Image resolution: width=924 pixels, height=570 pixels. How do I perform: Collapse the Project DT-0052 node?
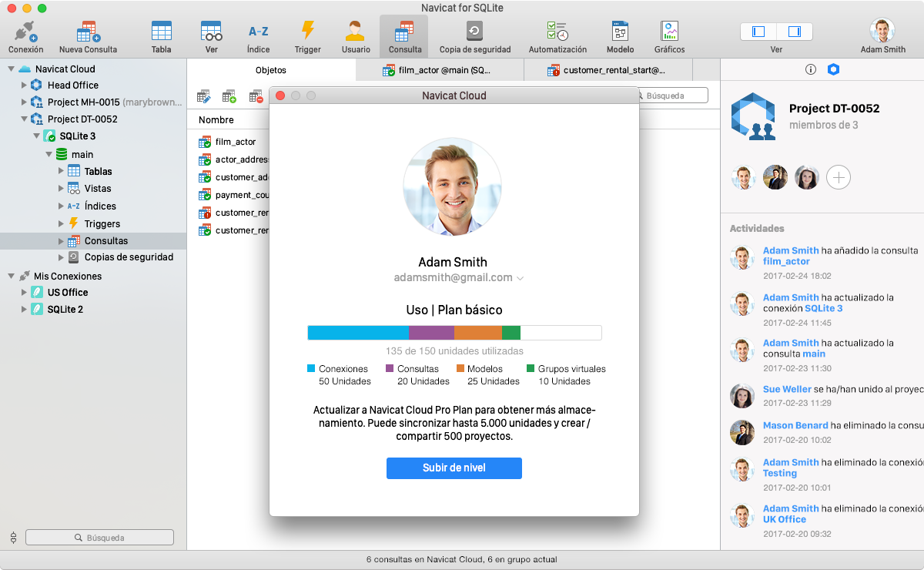(x=23, y=119)
